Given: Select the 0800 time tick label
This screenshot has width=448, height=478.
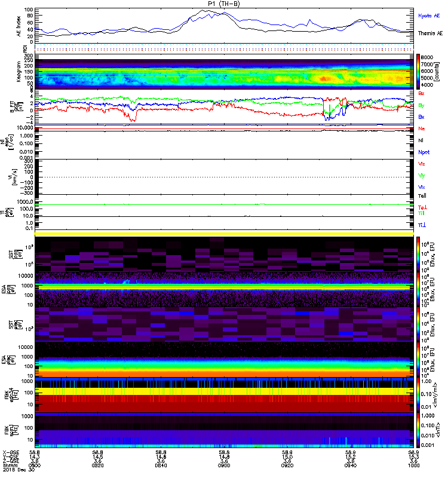Looking at the screenshot, I should coord(35,465).
